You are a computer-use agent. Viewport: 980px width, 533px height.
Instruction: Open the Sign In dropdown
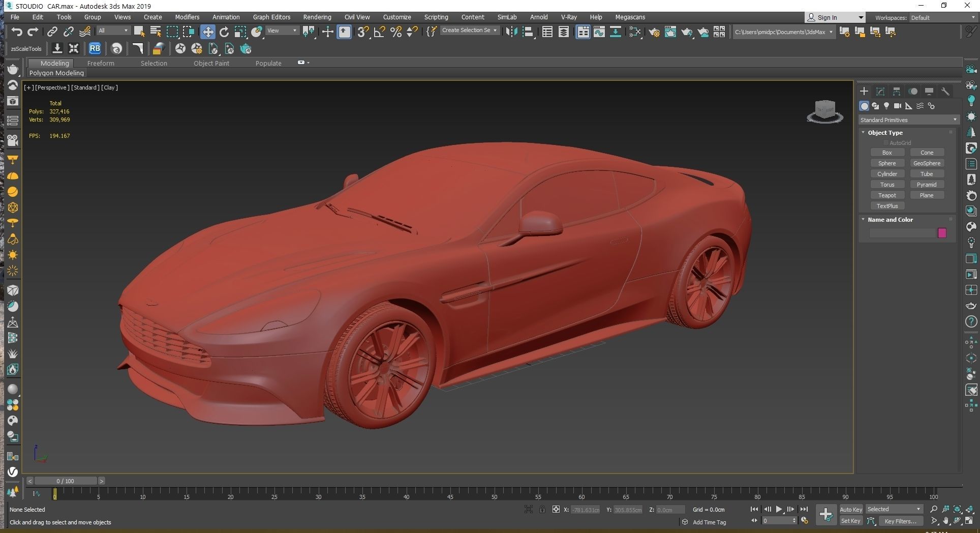834,17
